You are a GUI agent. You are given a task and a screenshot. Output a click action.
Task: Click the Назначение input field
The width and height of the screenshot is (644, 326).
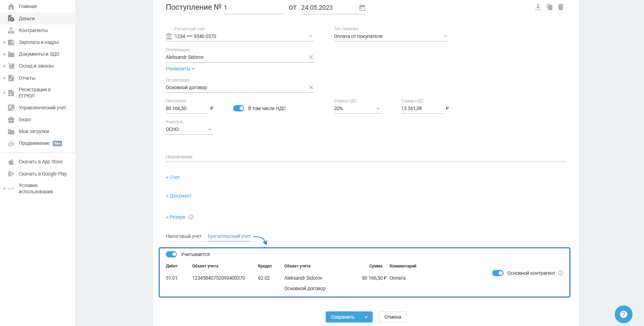[366, 157]
